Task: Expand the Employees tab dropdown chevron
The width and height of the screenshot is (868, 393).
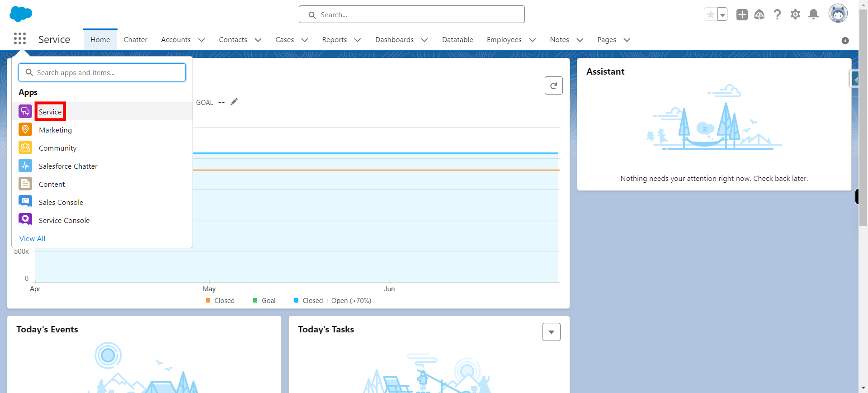Action: (533, 40)
